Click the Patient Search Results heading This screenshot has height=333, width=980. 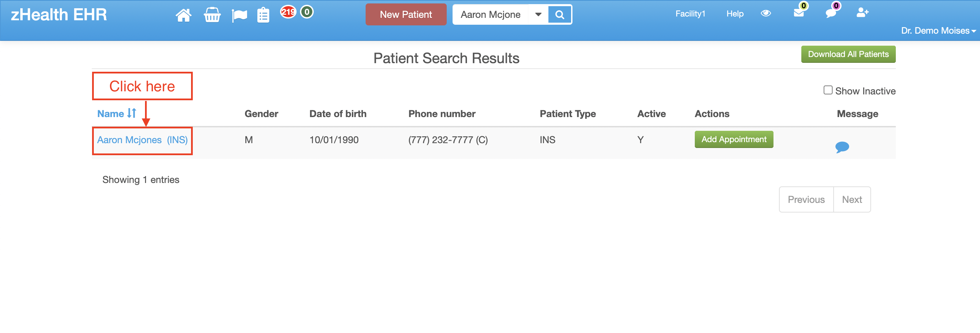click(x=446, y=58)
